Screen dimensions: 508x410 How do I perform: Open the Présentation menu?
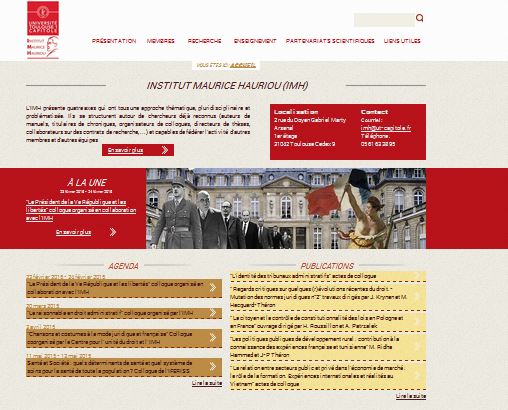pos(114,41)
